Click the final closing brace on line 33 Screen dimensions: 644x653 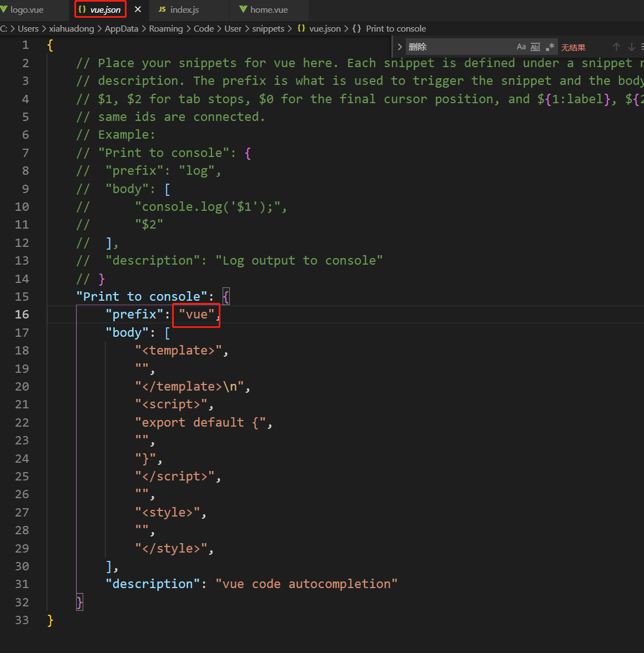[x=51, y=620]
